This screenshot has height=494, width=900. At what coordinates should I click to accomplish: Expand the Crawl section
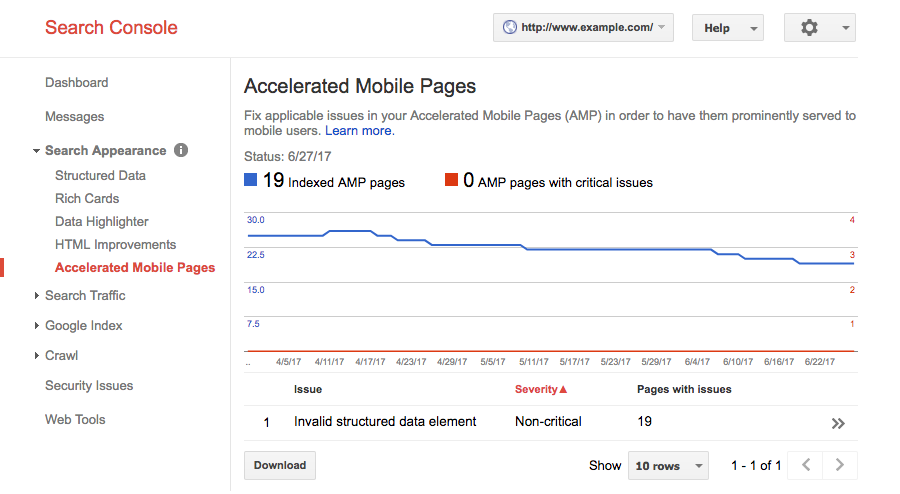point(36,356)
